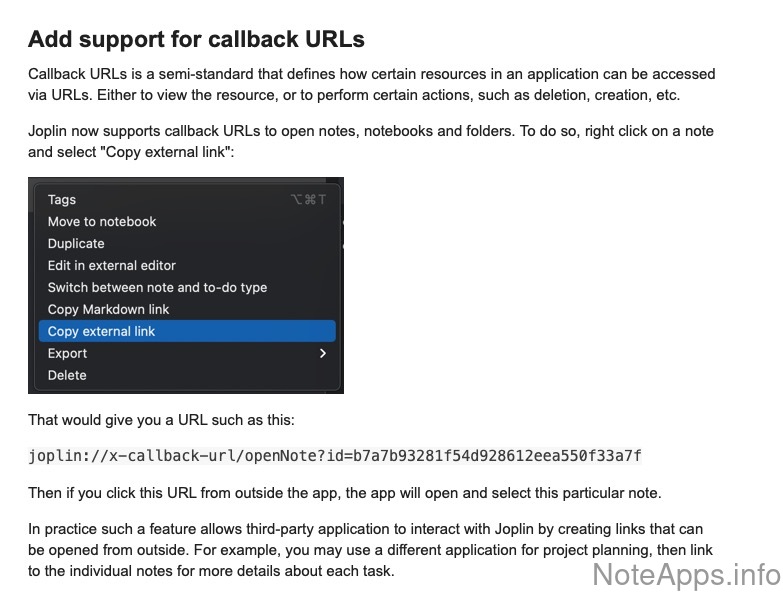
Task: Click Copy Markdown link option
Action: tap(109, 310)
